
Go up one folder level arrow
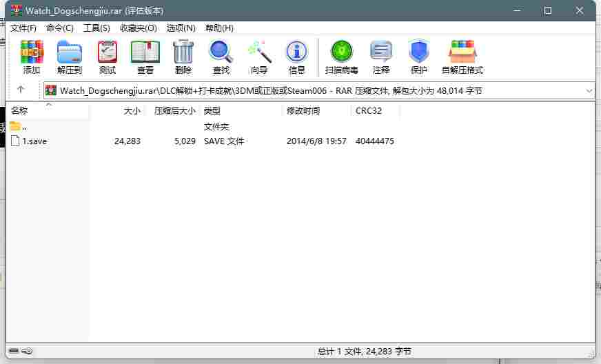click(21, 90)
